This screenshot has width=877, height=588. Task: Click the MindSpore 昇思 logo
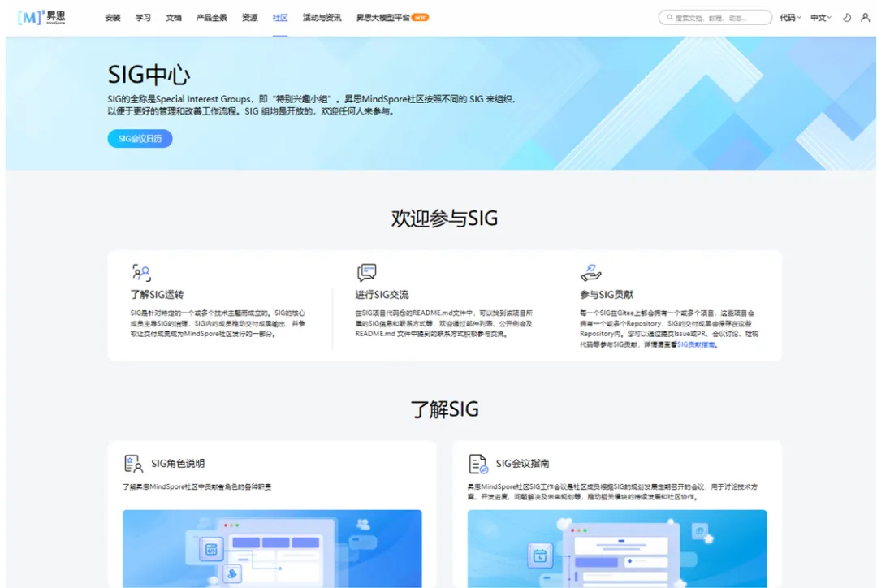click(x=41, y=18)
